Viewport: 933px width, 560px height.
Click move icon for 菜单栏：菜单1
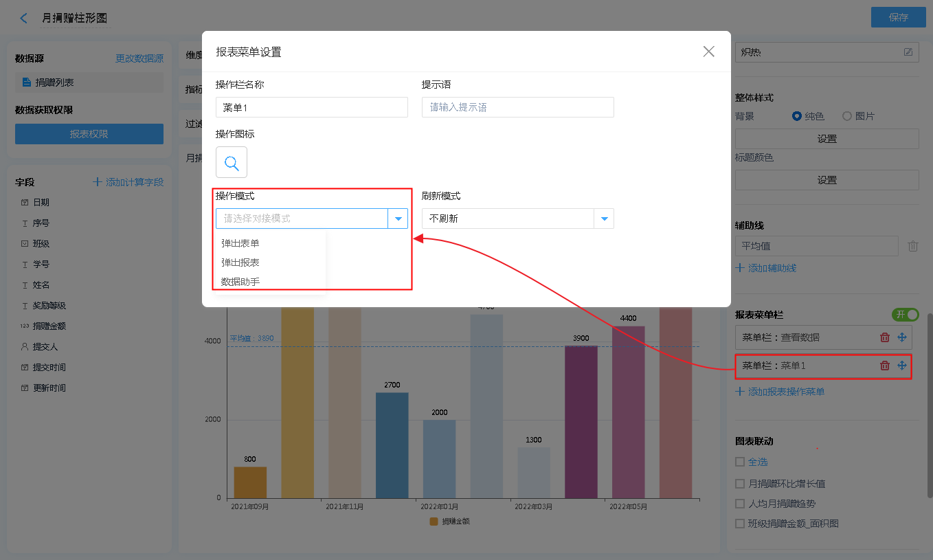pos(902,366)
